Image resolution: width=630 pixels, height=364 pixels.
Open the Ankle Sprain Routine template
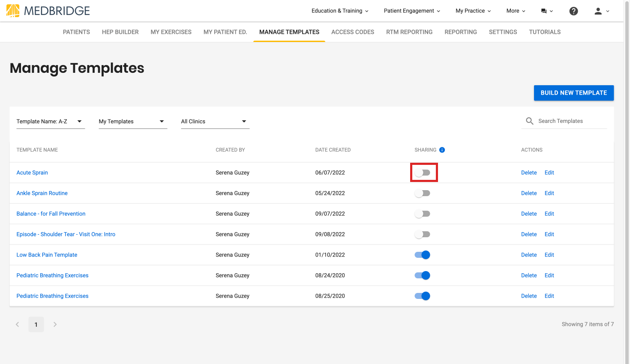click(42, 193)
